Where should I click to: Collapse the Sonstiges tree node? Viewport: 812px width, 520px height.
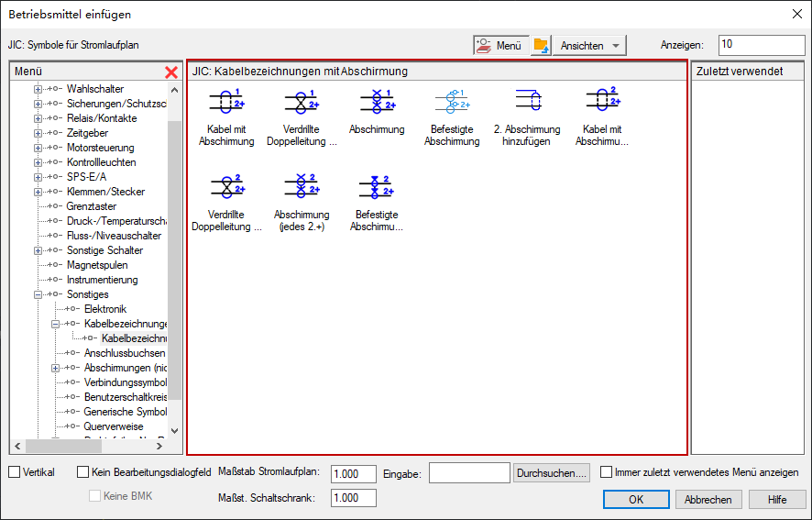tap(38, 294)
